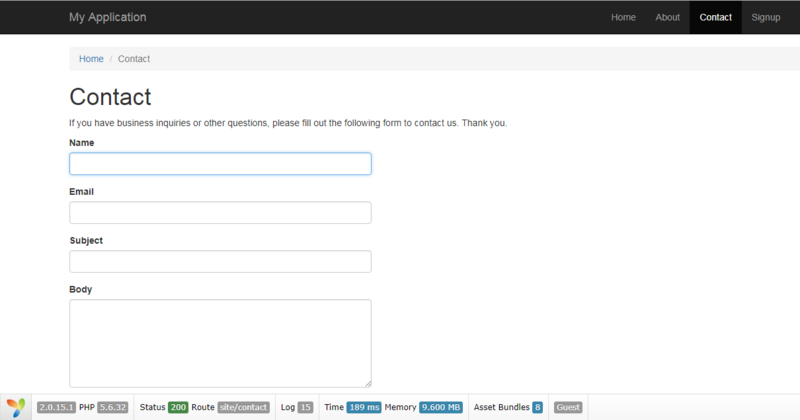Image resolution: width=800 pixels, height=420 pixels.
Task: Click the Yii logo in debug toolbar
Action: pos(16,407)
